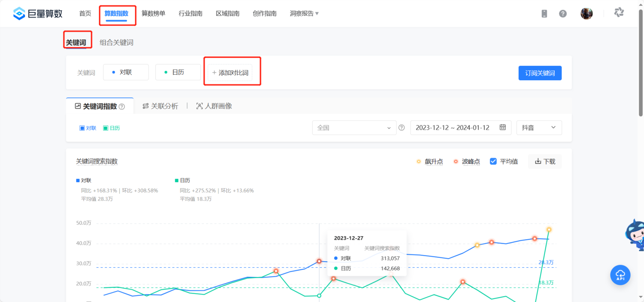The image size is (644, 302).
Task: Open 区域指南 in top navigation
Action: pos(228,13)
